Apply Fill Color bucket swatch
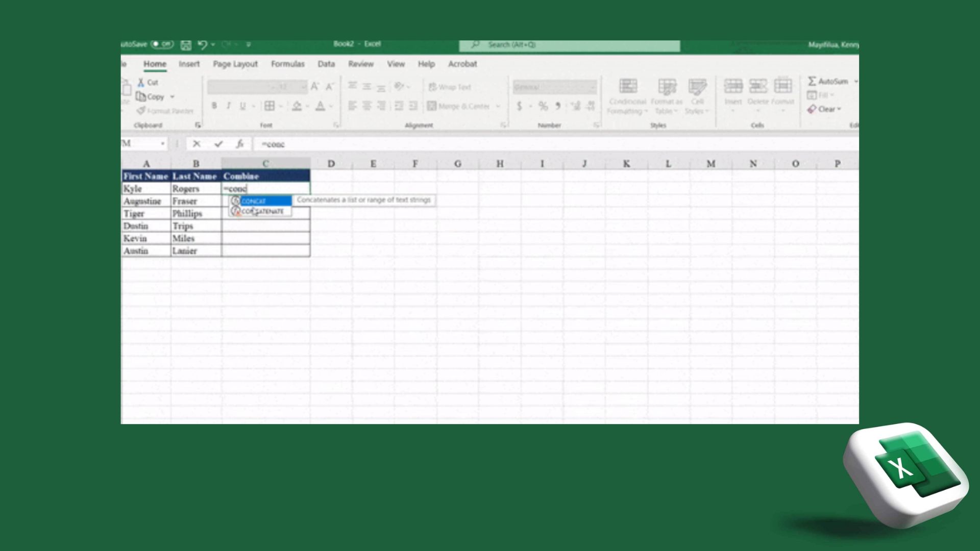The width and height of the screenshot is (980, 551). point(297,106)
